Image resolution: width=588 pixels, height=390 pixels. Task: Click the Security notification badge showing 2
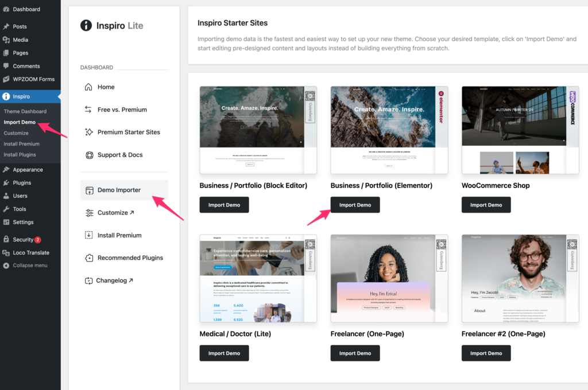point(37,240)
